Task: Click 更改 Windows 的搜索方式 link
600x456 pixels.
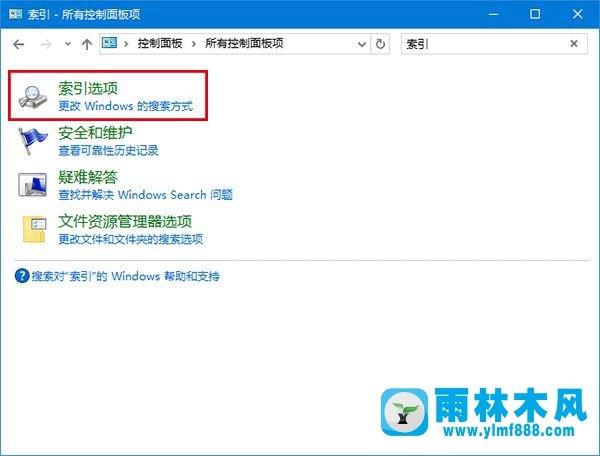Action: point(126,106)
